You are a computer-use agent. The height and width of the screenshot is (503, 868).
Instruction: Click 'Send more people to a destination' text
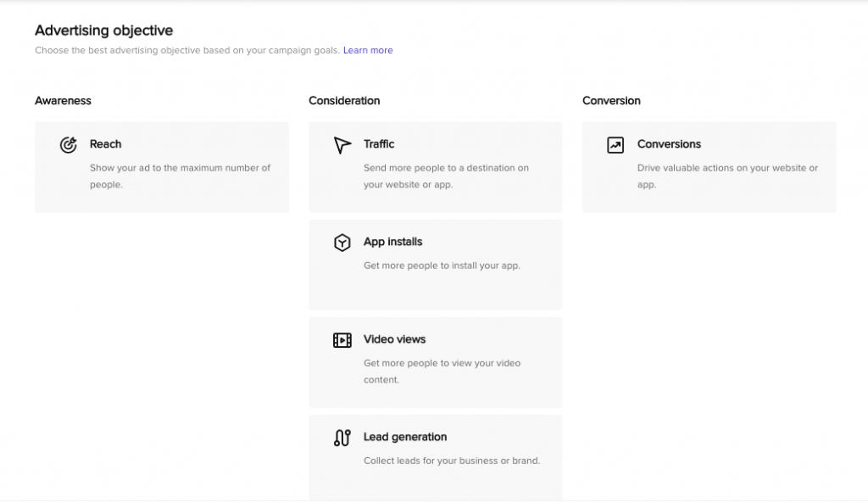coord(446,176)
